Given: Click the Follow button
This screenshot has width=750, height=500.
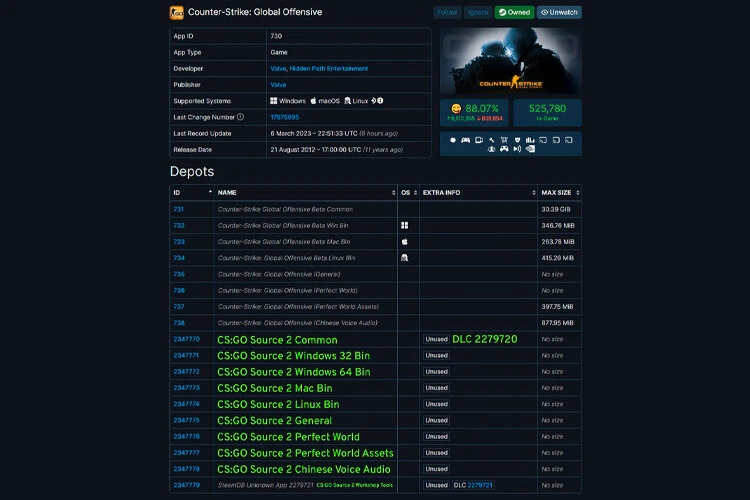Looking at the screenshot, I should point(447,12).
